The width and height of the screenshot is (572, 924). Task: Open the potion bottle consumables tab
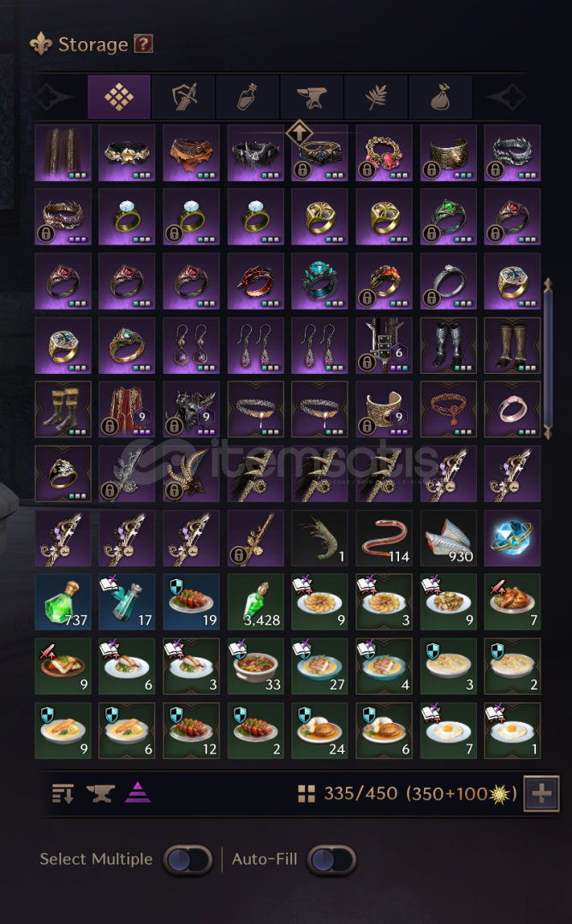[247, 97]
